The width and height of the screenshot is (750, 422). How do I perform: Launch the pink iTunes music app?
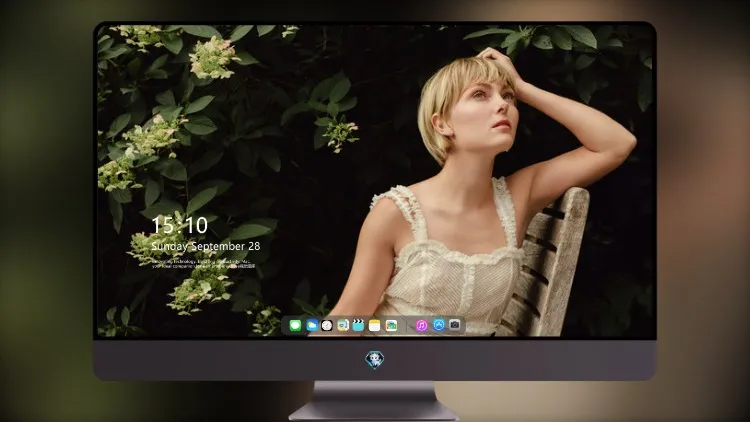pos(421,326)
